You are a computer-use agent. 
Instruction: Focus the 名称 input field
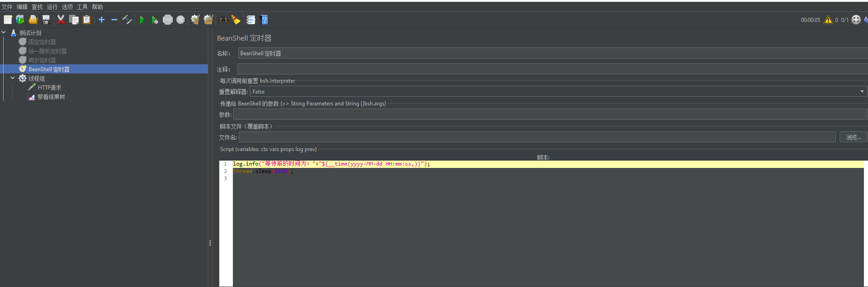[553, 53]
